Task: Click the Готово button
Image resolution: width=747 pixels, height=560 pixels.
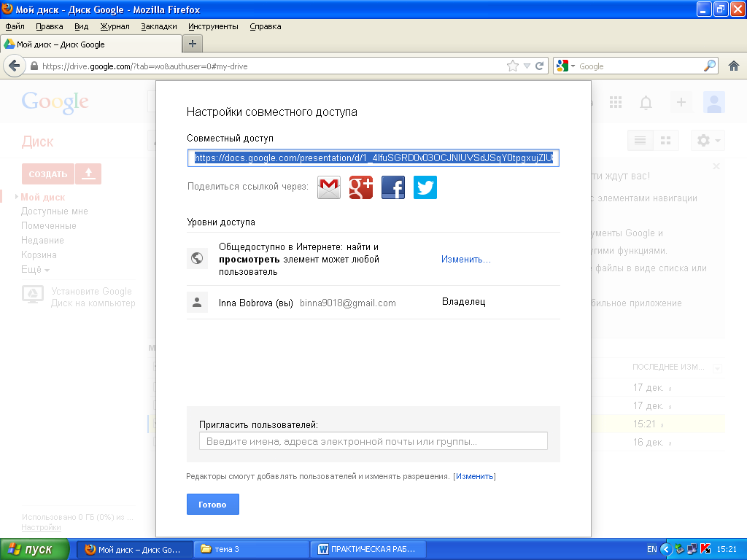Action: point(212,505)
